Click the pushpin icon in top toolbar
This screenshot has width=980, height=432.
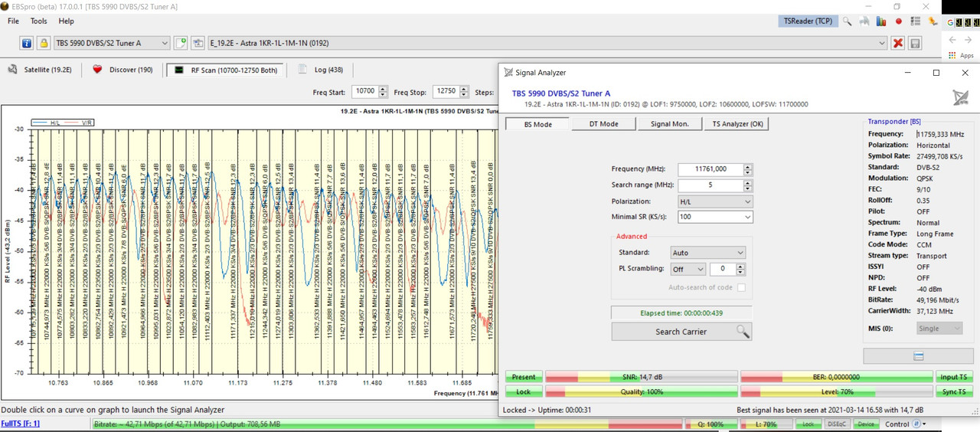933,21
